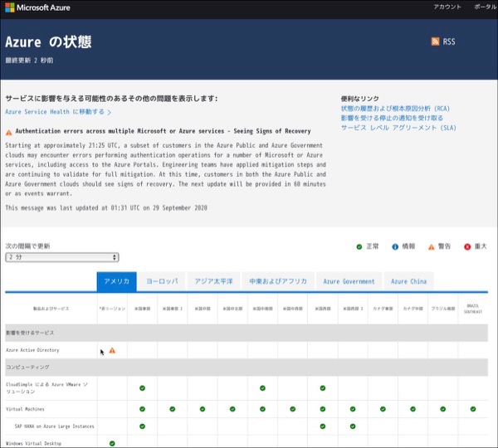The width and height of the screenshot is (498, 448).
Task: Click the Azure Active Directory row label
Action: tap(32, 350)
